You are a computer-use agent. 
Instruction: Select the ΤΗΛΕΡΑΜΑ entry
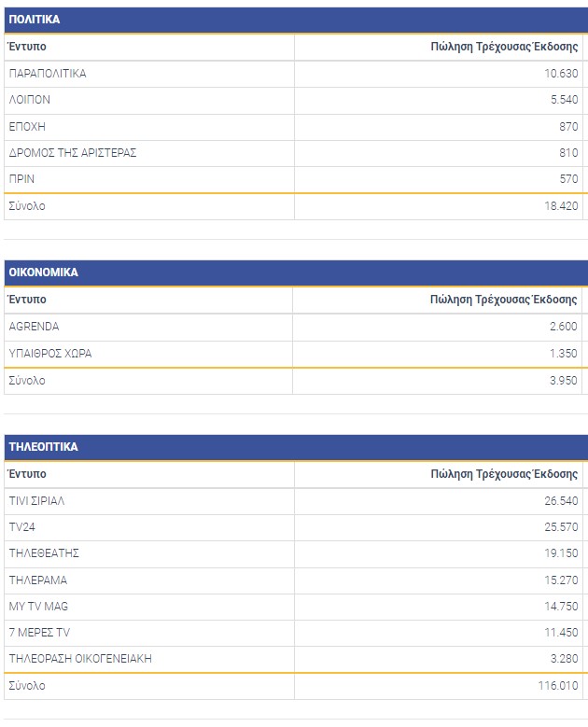(x=38, y=580)
